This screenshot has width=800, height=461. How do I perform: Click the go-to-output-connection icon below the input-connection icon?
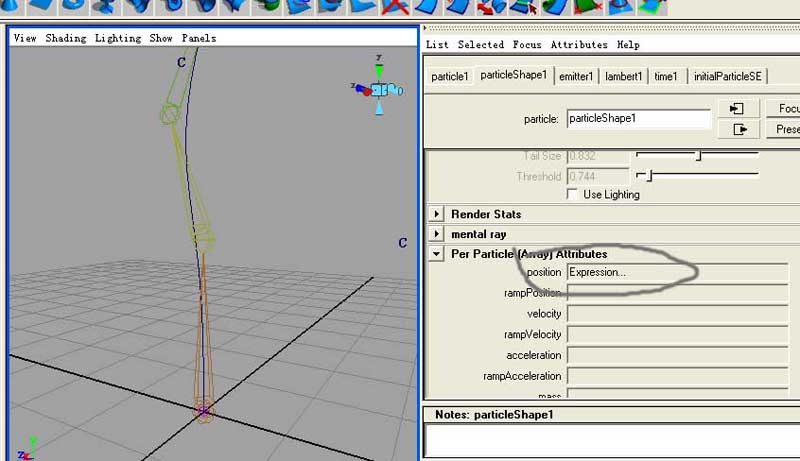point(737,129)
